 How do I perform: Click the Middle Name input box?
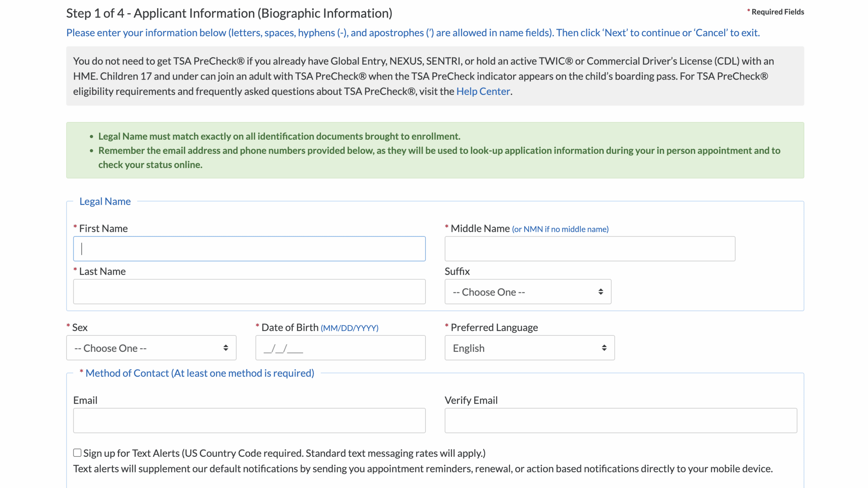(x=590, y=248)
